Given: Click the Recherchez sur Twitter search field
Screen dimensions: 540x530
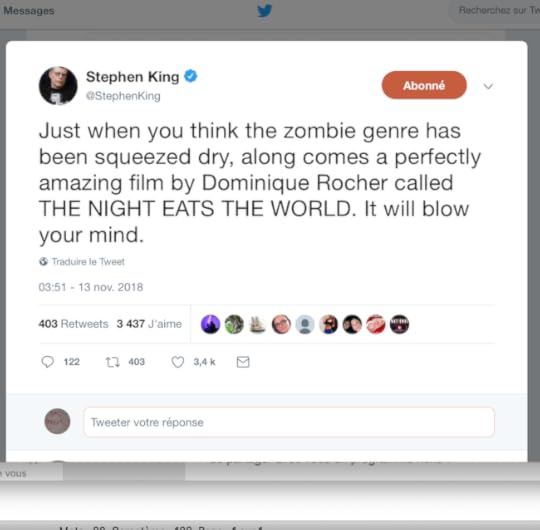Looking at the screenshot, I should [496, 11].
